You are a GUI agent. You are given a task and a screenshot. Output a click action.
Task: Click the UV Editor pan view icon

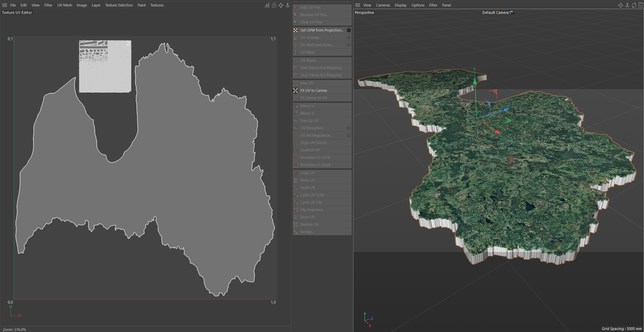pos(281,5)
